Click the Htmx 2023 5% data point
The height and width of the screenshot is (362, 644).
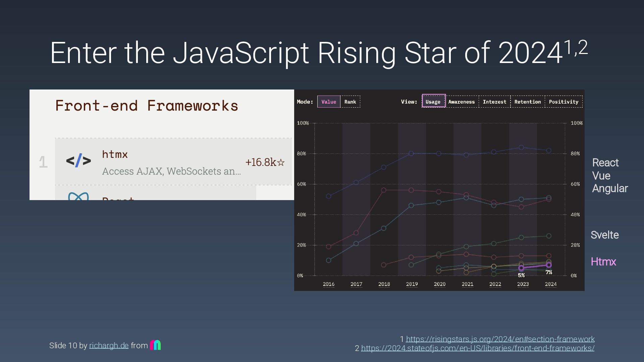[x=521, y=268]
